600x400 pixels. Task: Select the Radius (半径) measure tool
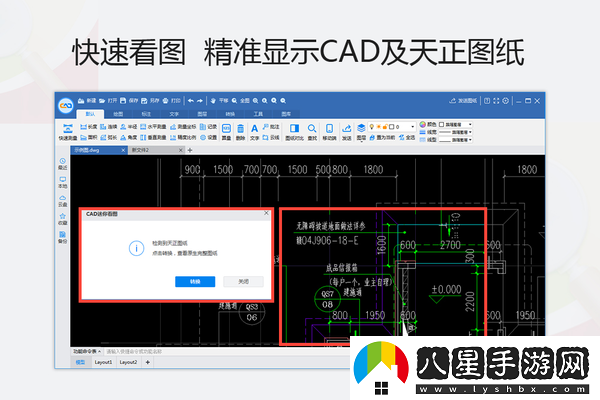pyautogui.click(x=129, y=127)
